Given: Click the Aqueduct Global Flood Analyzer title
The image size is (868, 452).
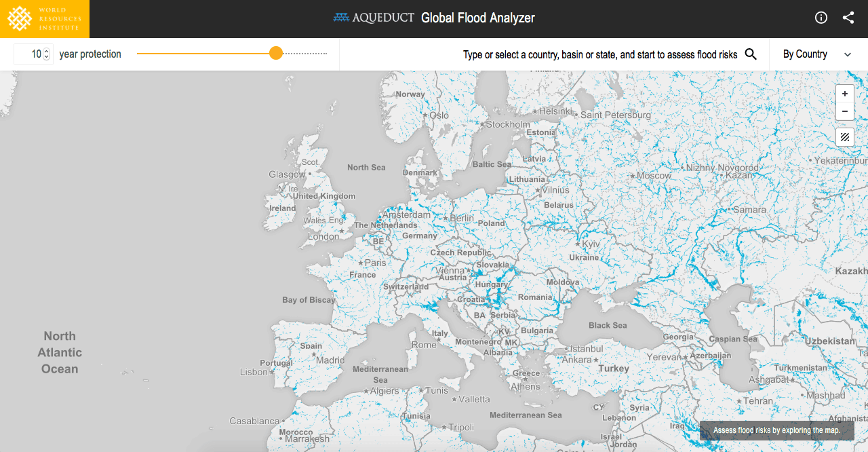Looking at the screenshot, I should coord(434,18).
